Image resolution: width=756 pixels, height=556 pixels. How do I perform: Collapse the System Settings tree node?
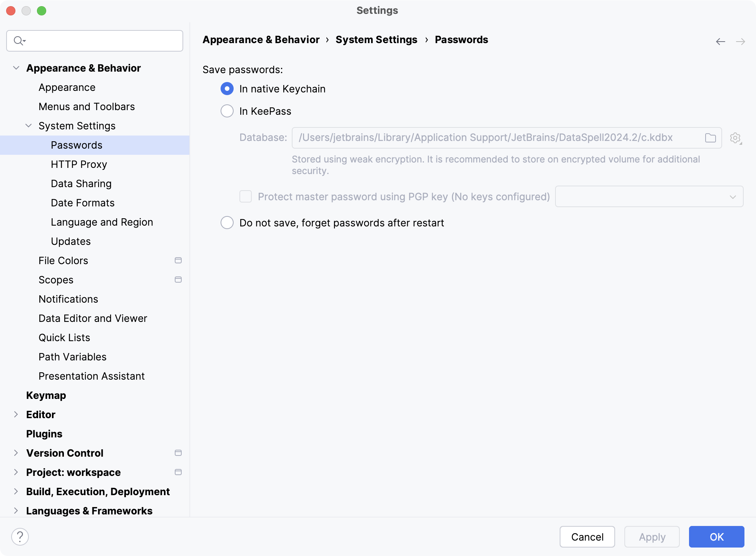(x=28, y=126)
